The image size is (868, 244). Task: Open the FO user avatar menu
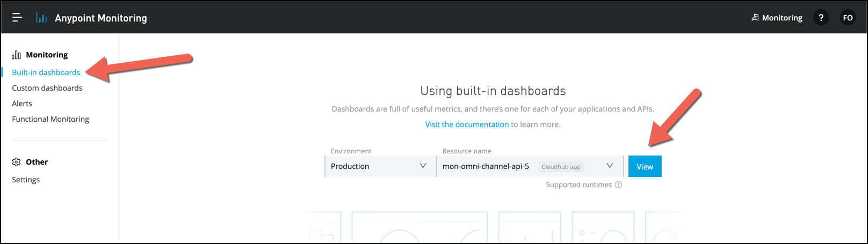pos(848,18)
